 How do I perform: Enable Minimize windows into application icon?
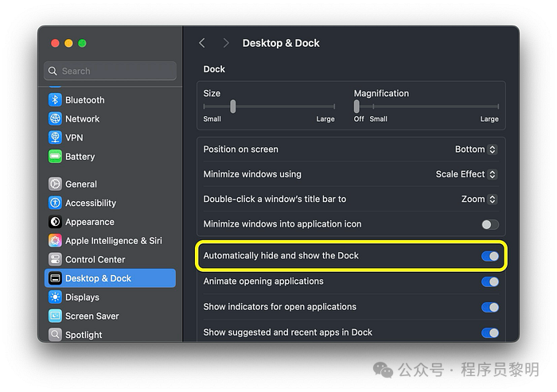pos(490,224)
